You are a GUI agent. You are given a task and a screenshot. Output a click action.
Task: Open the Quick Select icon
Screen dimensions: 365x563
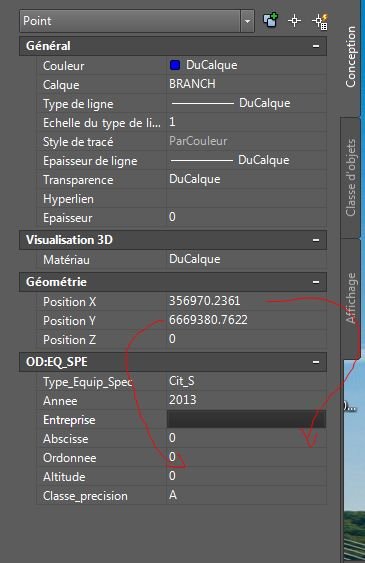pos(320,21)
